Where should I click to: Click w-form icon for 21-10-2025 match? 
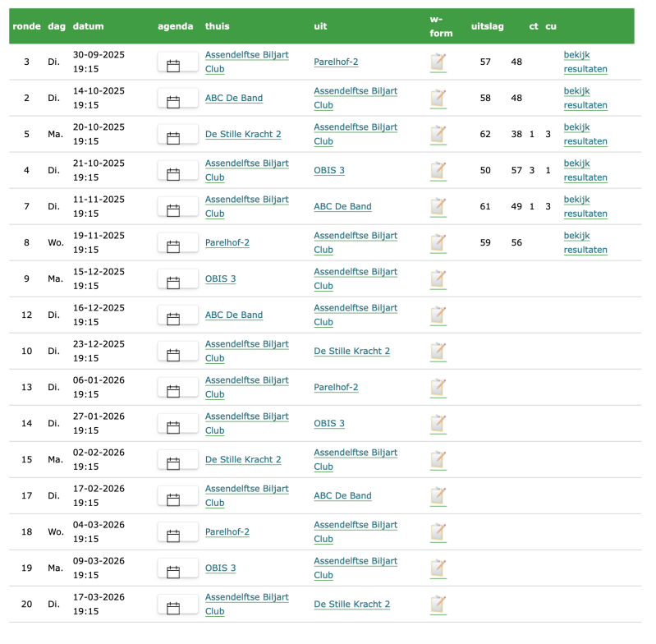(438, 171)
